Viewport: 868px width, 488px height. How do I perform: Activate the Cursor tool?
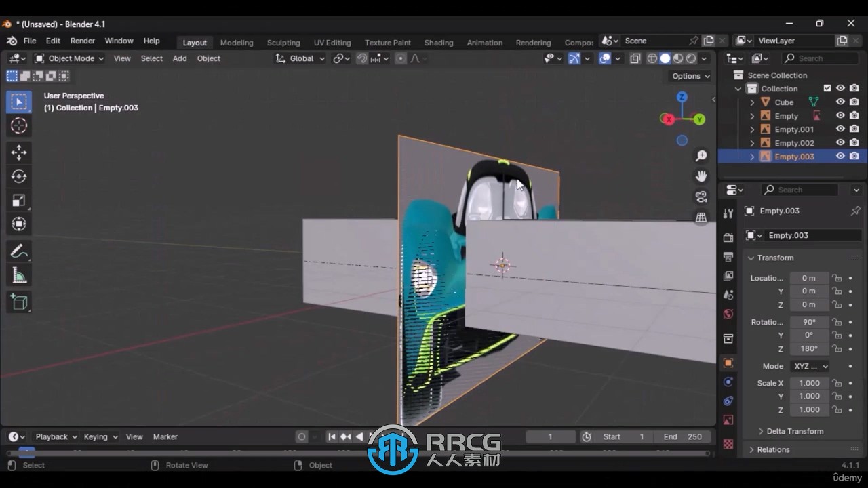(x=19, y=125)
